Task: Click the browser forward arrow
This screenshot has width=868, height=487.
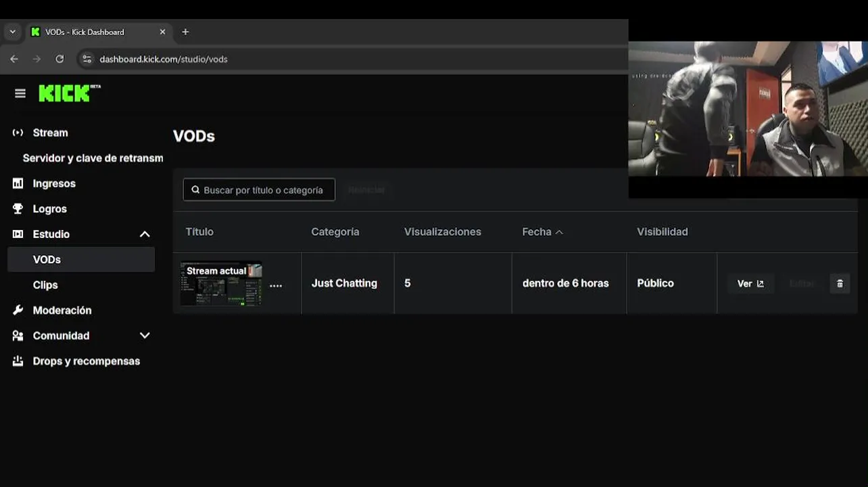Action: tap(37, 59)
